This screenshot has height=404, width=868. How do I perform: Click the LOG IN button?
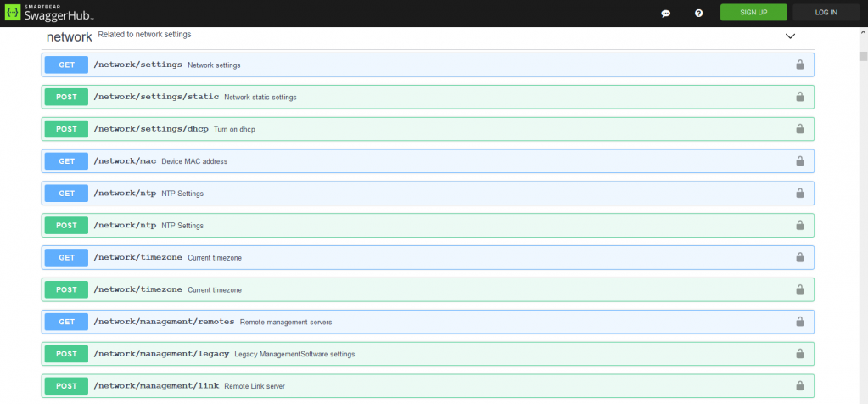pos(826,13)
